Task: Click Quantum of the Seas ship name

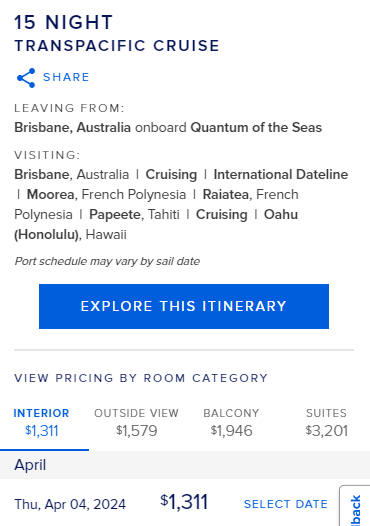Action: 256,127
